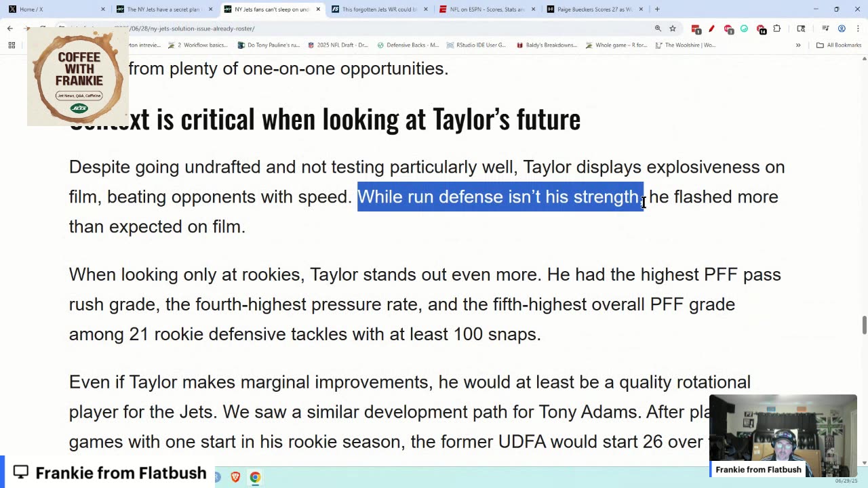The height and width of the screenshot is (488, 868).
Task: Click the taskbar date 06/29/25
Action: pyautogui.click(x=845, y=481)
